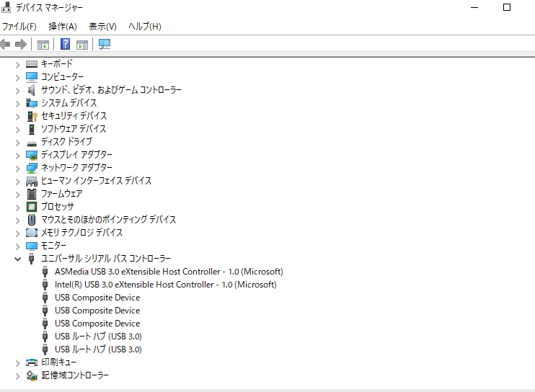Click the ディスク ドライブ drive icon
Screen dimensions: 535x392
click(x=32, y=143)
